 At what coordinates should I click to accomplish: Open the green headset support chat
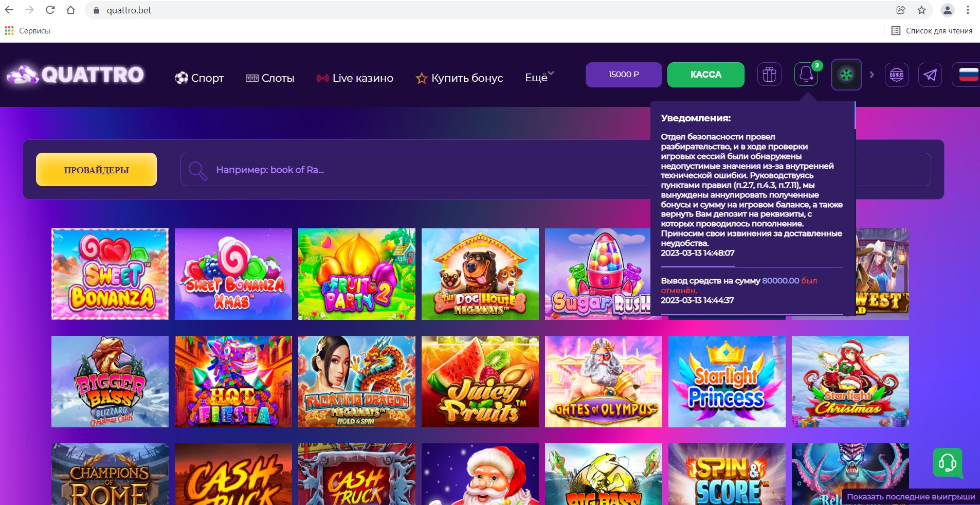pos(947,463)
